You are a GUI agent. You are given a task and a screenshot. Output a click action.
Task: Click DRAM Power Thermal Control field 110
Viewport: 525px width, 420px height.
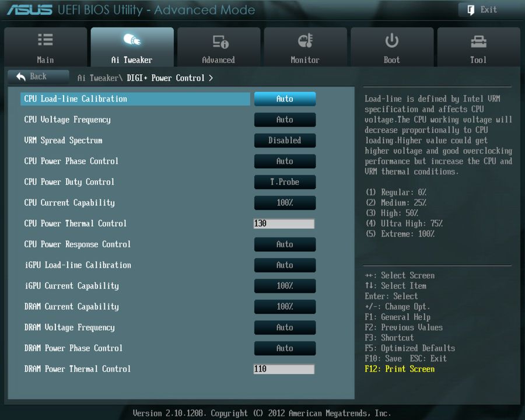pos(284,369)
